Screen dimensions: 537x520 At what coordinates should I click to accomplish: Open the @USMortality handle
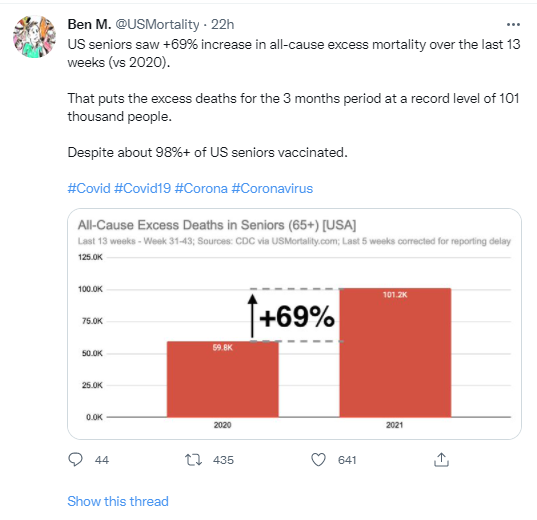[x=157, y=24]
